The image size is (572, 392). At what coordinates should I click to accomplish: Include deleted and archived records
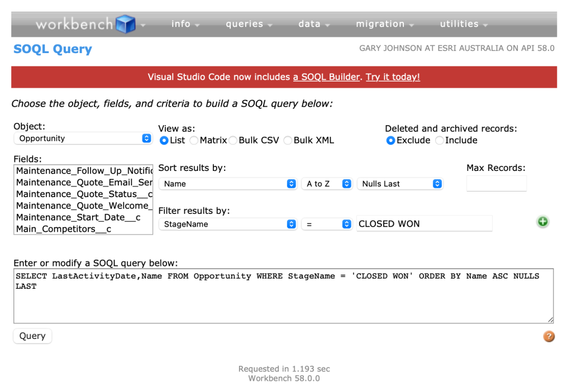pos(440,141)
